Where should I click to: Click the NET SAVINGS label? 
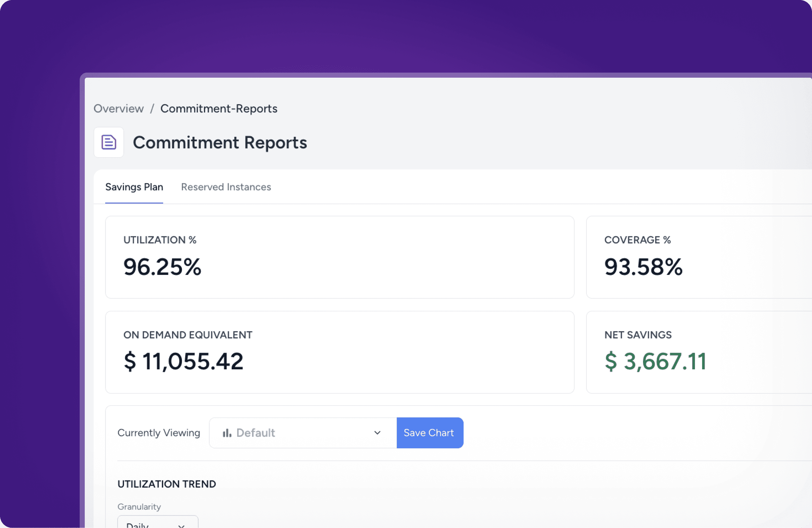[638, 335]
